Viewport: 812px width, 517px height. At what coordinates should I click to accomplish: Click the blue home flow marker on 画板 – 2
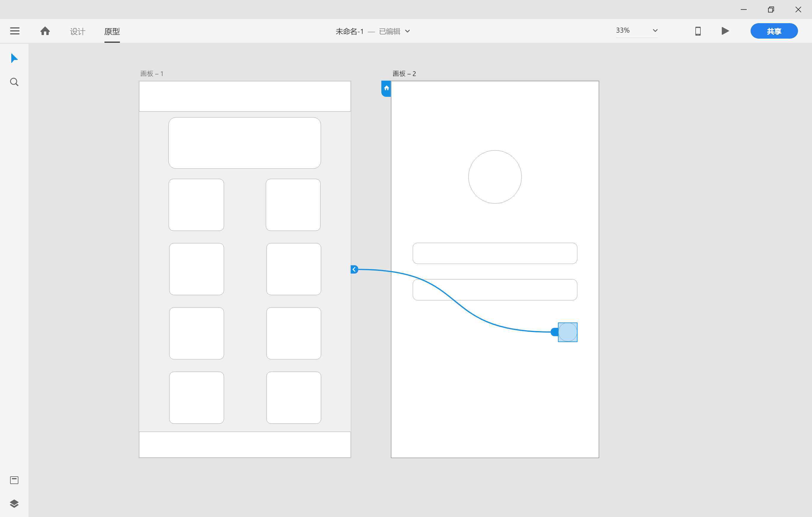pyautogui.click(x=386, y=88)
